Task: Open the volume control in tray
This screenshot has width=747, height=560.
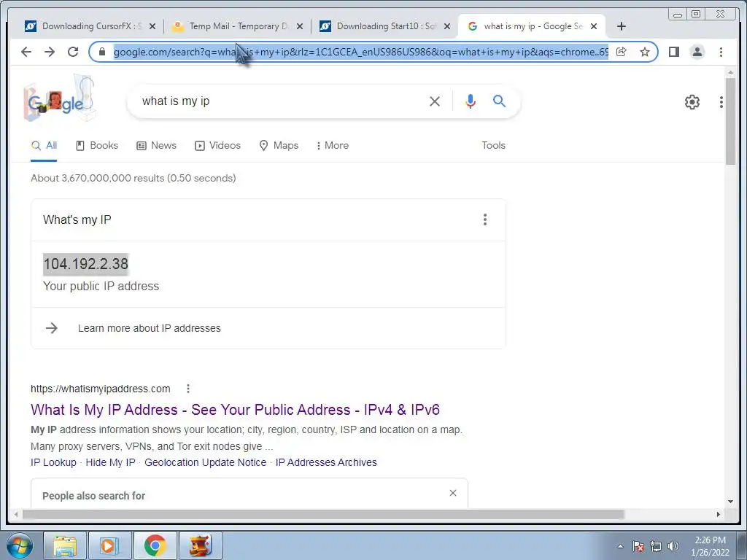Action: click(673, 546)
